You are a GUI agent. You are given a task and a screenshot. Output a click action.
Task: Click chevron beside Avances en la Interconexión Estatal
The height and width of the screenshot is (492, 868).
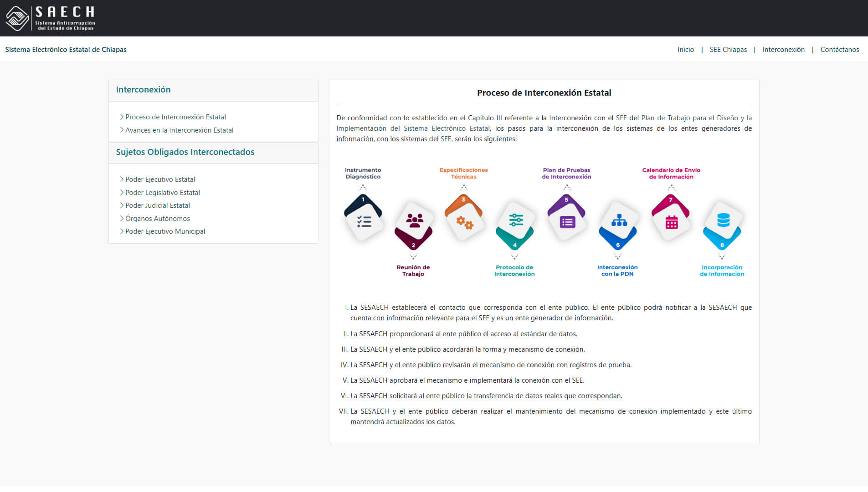click(x=122, y=130)
